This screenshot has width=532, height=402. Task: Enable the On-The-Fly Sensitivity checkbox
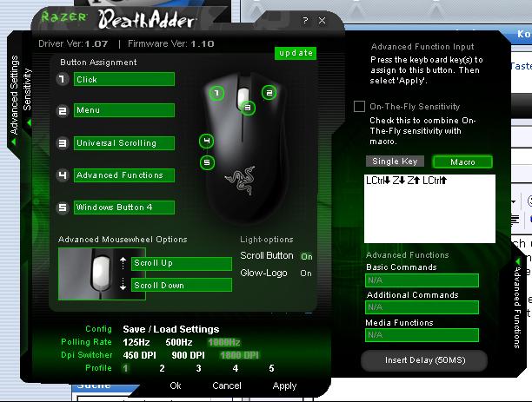coord(359,106)
